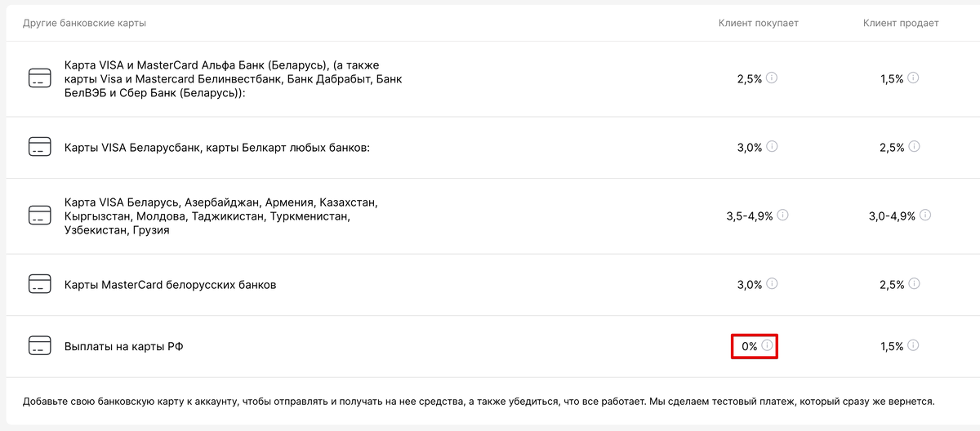This screenshot has height=431, width=980.
Task: Click card icon for Выплаты на карты РФ
Action: (x=39, y=347)
